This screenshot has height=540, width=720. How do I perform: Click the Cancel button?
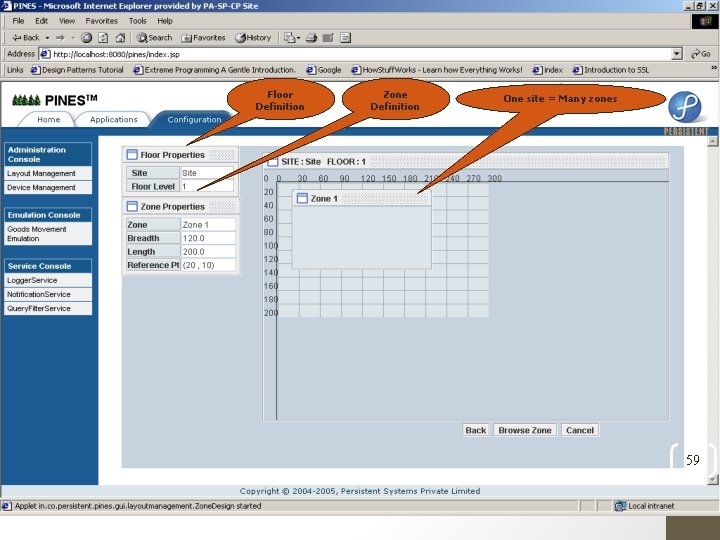pos(579,430)
